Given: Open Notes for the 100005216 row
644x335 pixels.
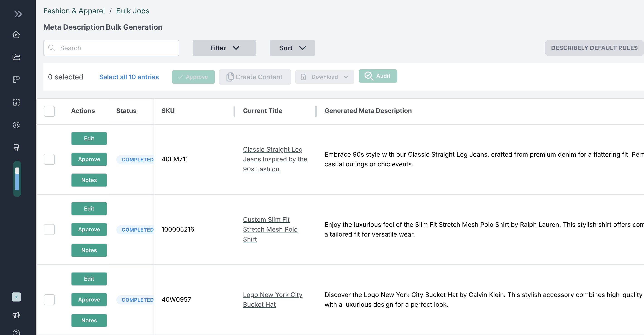Looking at the screenshot, I should [89, 250].
